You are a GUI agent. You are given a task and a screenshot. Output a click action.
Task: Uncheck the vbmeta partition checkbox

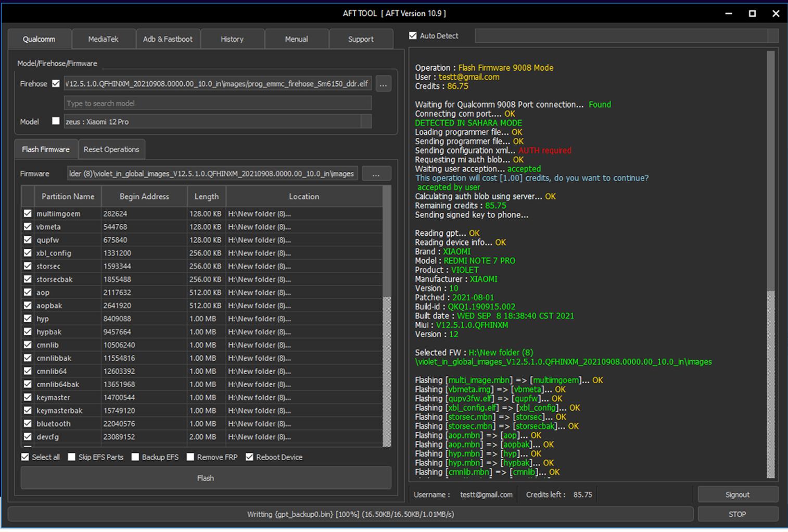click(x=28, y=226)
